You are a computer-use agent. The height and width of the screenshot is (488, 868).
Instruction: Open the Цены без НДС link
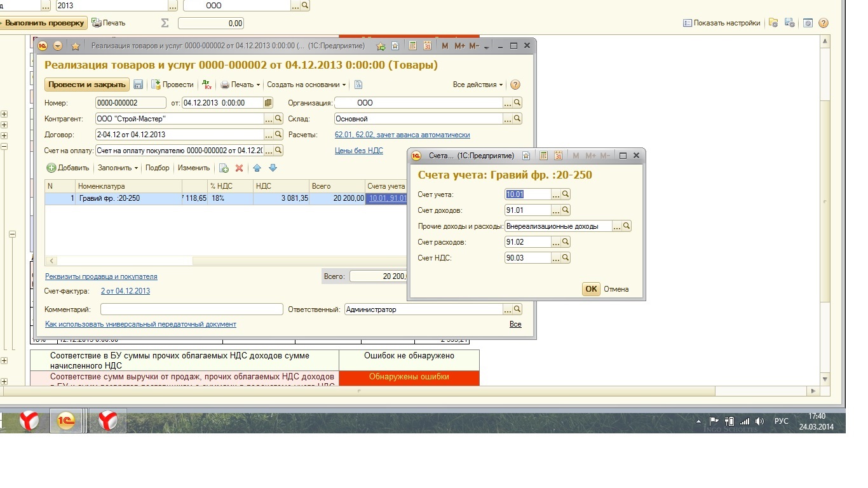pyautogui.click(x=359, y=151)
